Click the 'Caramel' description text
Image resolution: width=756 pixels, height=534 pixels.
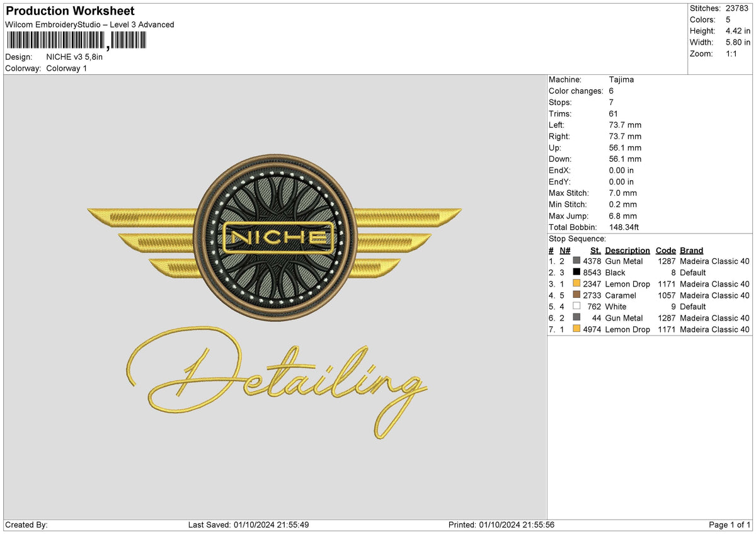point(621,295)
